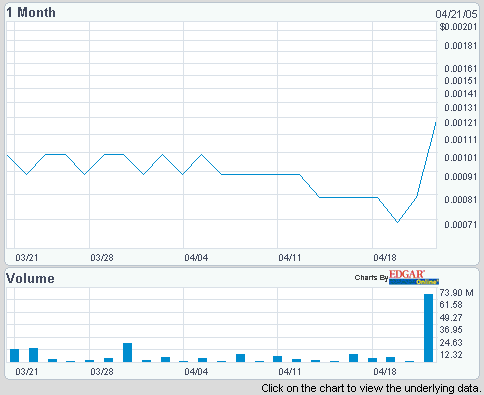Click the EDGAR Online logo

point(414,277)
